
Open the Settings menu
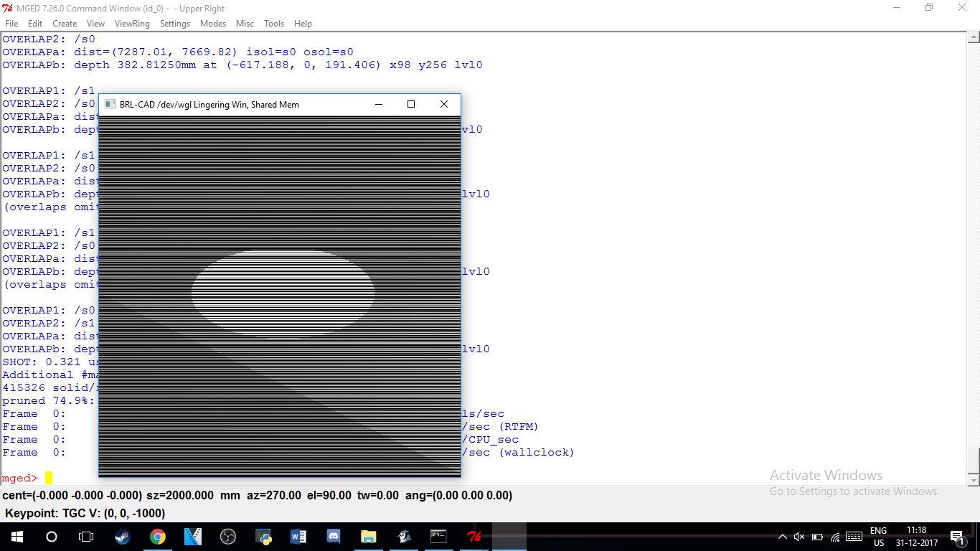[175, 24]
